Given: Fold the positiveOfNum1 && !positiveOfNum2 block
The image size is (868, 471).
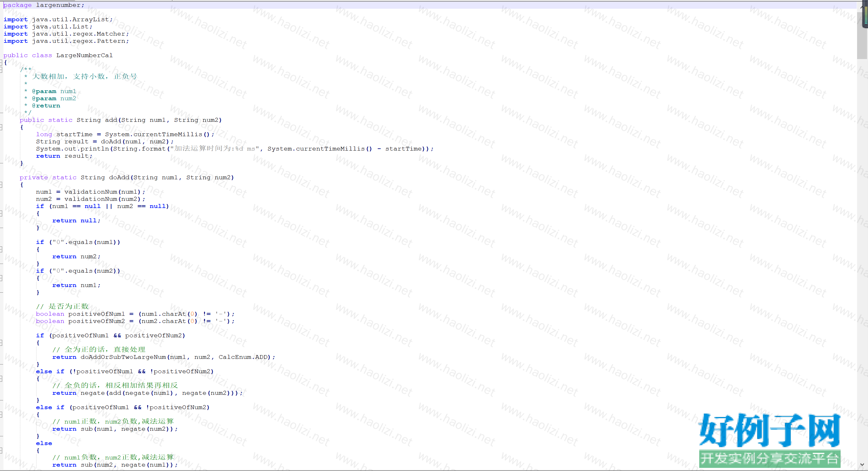Looking at the screenshot, I should (1, 415).
